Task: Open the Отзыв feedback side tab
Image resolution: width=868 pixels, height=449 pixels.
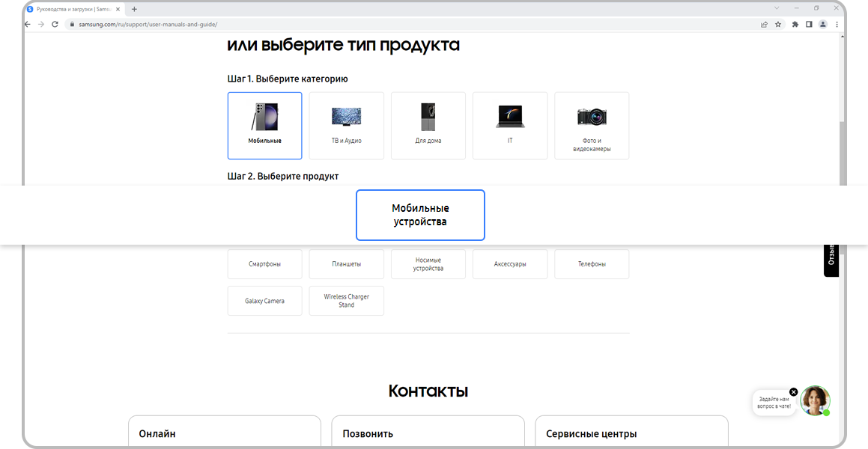Action: [x=831, y=260]
